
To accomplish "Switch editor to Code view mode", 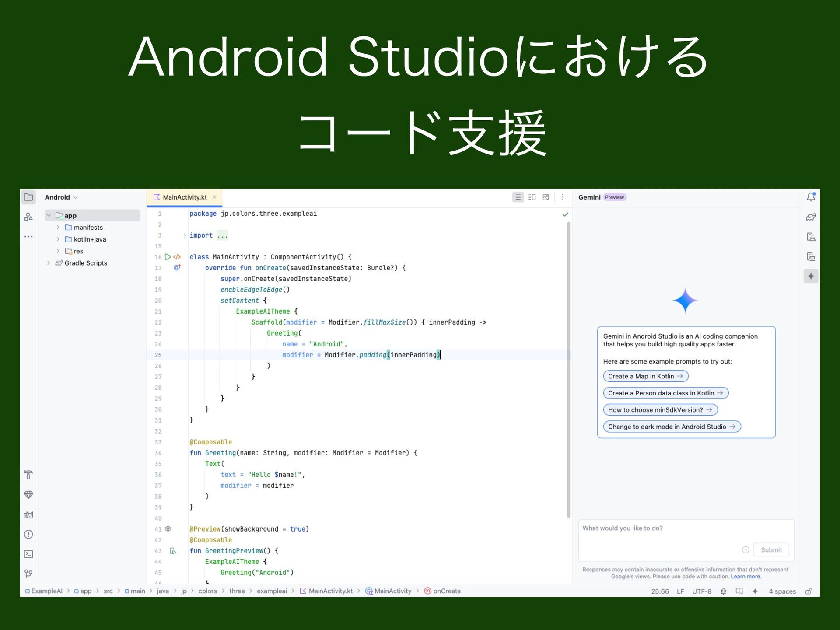I will [518, 197].
